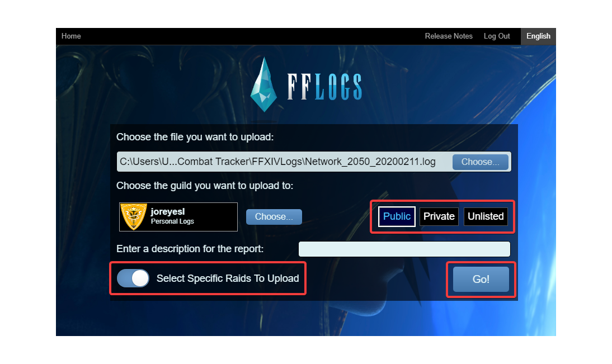This screenshot has height=364, width=612.
Task: Toggle Select Specific Raids To Upload switch
Action: click(x=133, y=278)
